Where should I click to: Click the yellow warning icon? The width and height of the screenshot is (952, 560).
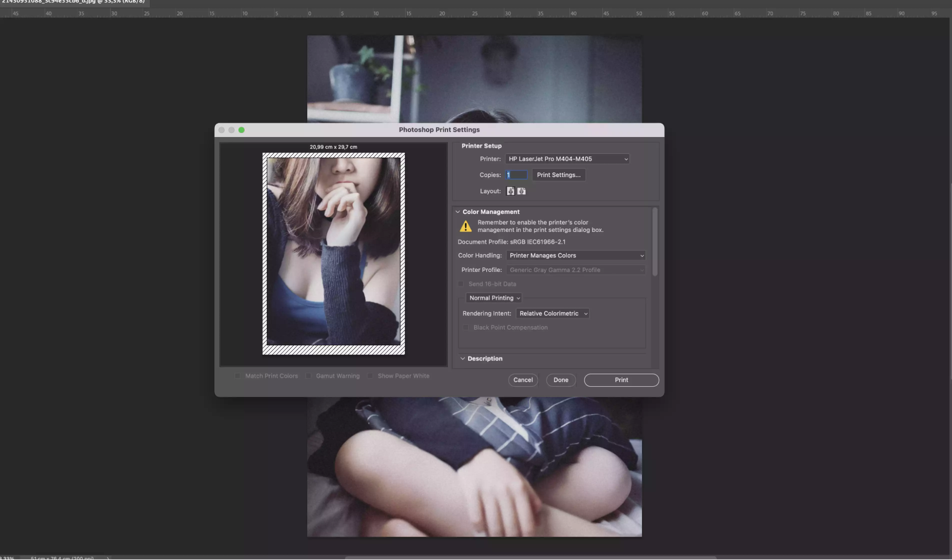[x=466, y=226]
